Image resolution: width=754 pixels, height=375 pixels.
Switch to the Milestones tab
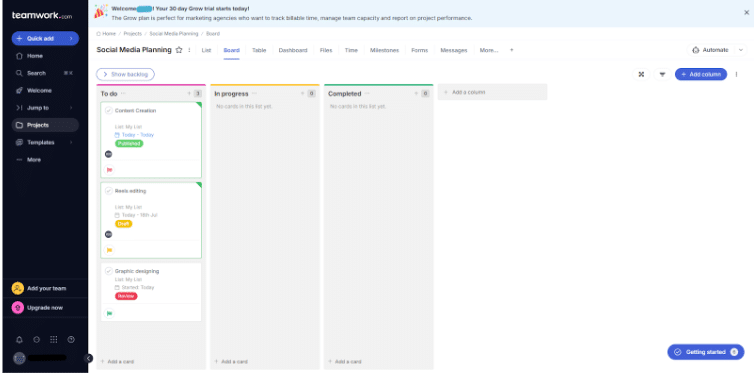click(384, 50)
